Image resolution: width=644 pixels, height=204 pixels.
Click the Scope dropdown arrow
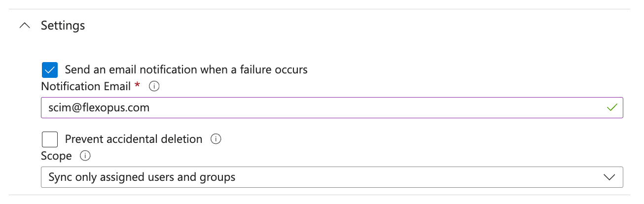point(609,177)
